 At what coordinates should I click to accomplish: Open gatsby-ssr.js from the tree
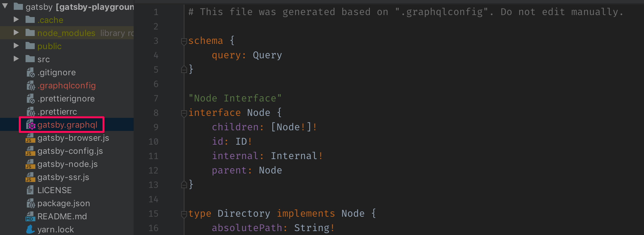click(63, 177)
